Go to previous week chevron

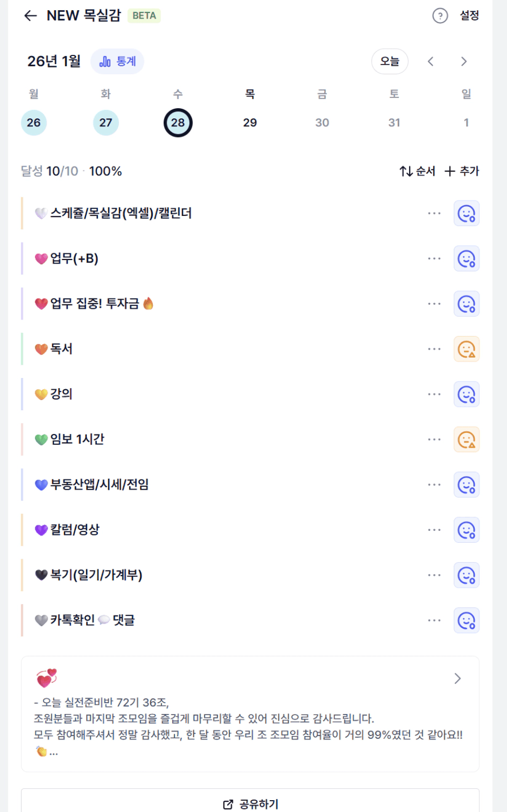431,61
